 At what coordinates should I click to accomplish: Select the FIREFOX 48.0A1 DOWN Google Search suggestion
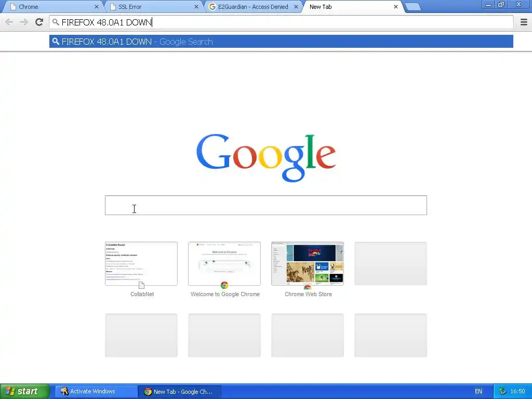click(281, 42)
